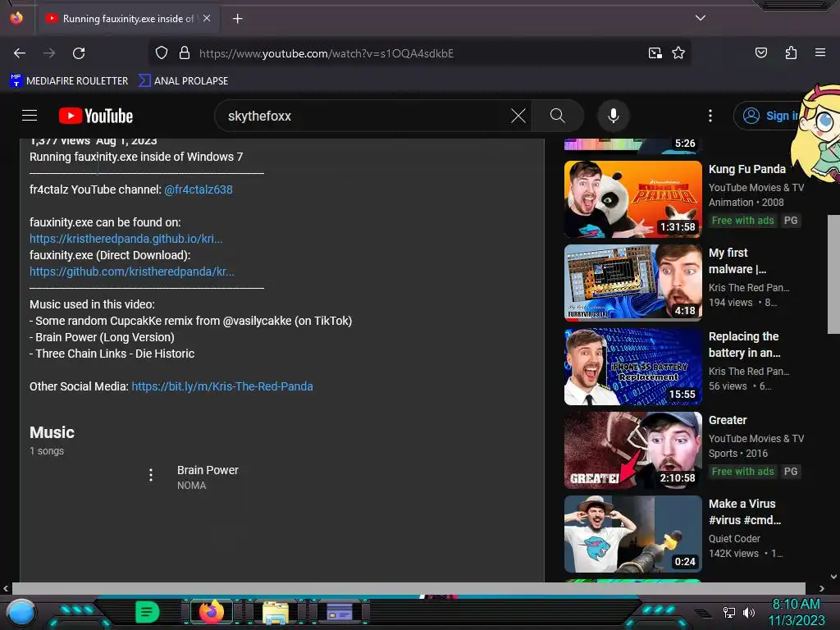Click the Quiet Coder channel name
840x630 pixels.
[734, 538]
